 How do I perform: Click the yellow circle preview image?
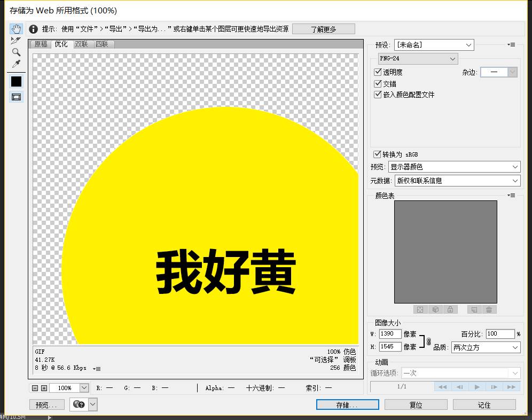pos(210,226)
